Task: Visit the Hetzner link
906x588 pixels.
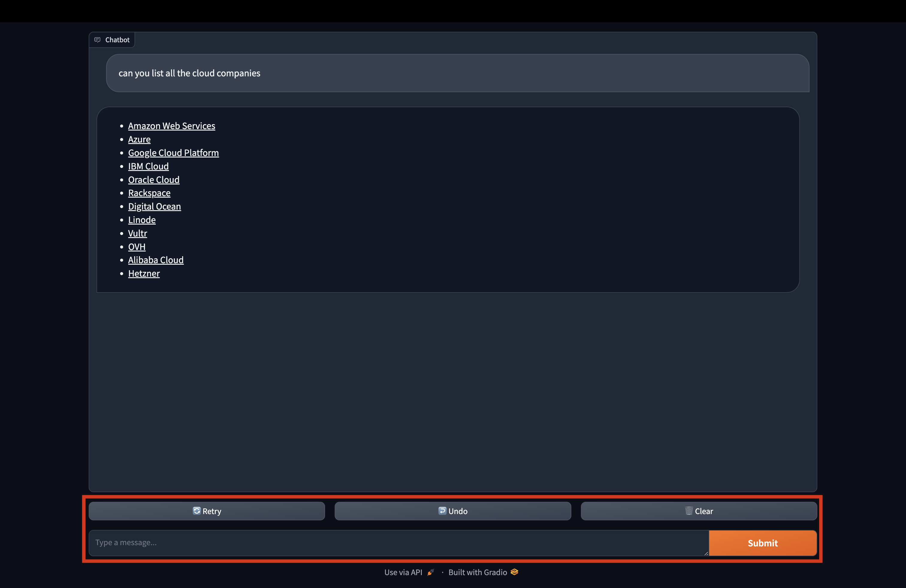Action: (144, 273)
